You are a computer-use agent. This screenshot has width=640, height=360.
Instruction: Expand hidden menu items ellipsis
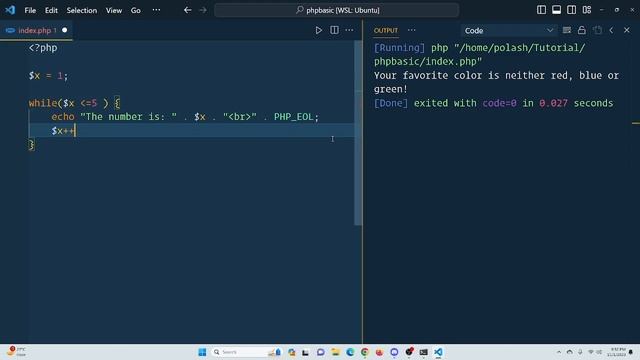[156, 10]
